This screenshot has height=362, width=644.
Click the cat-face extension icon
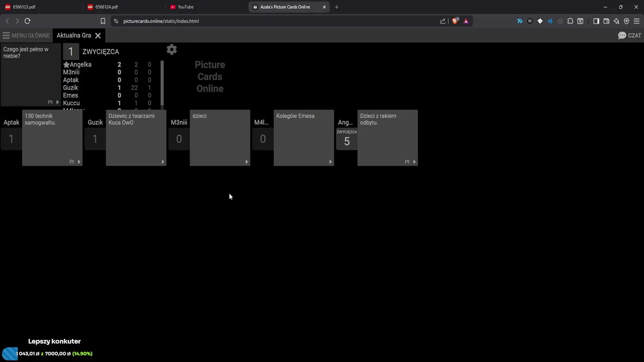pos(530,21)
